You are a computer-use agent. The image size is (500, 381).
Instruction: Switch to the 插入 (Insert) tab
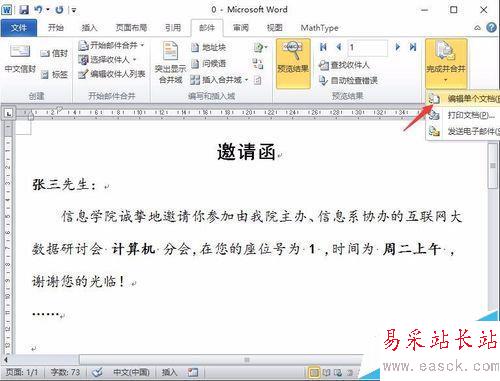point(89,28)
